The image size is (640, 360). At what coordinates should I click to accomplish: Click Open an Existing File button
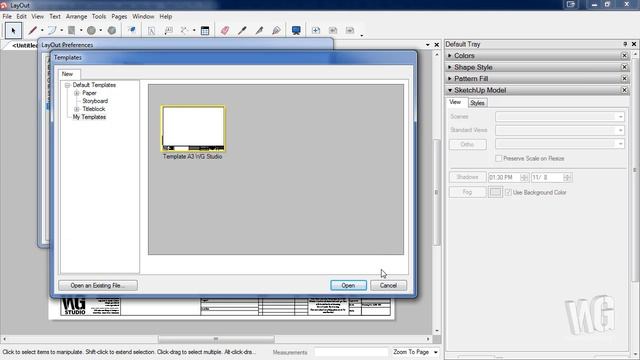[x=98, y=285]
